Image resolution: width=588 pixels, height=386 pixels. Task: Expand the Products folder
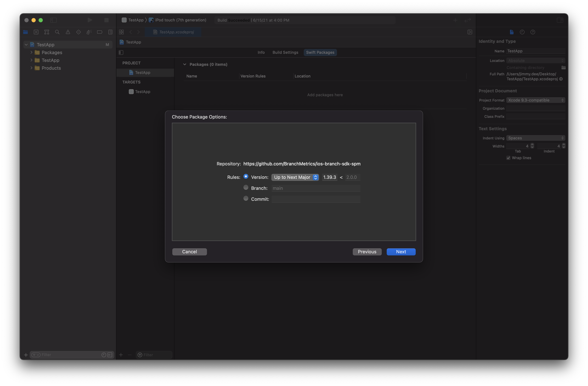click(x=31, y=68)
